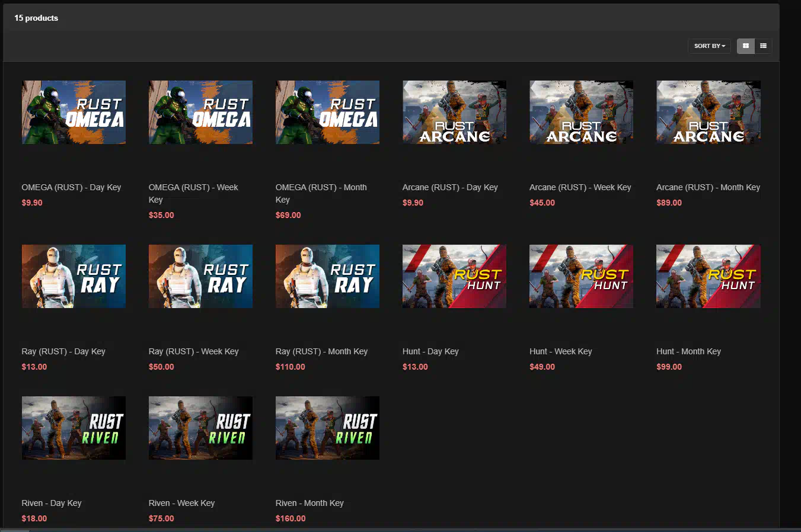This screenshot has height=532, width=801.
Task: Click the Hunt - Week Key title
Action: tap(561, 351)
